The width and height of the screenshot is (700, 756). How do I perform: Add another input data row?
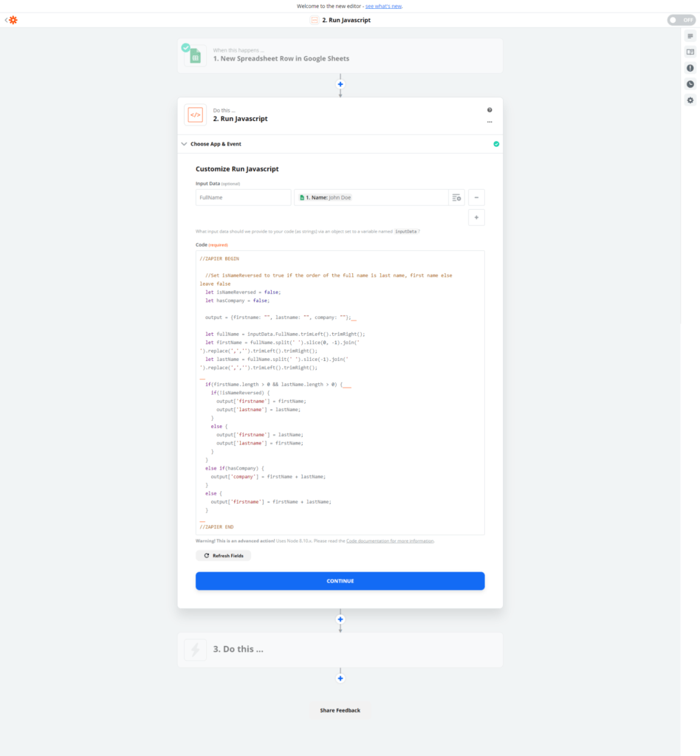[476, 218]
